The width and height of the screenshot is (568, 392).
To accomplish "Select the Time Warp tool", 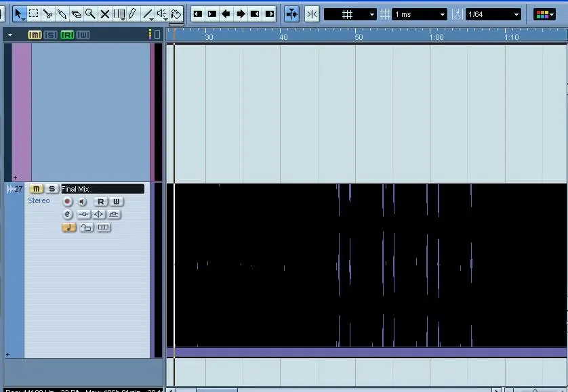I will (x=119, y=14).
